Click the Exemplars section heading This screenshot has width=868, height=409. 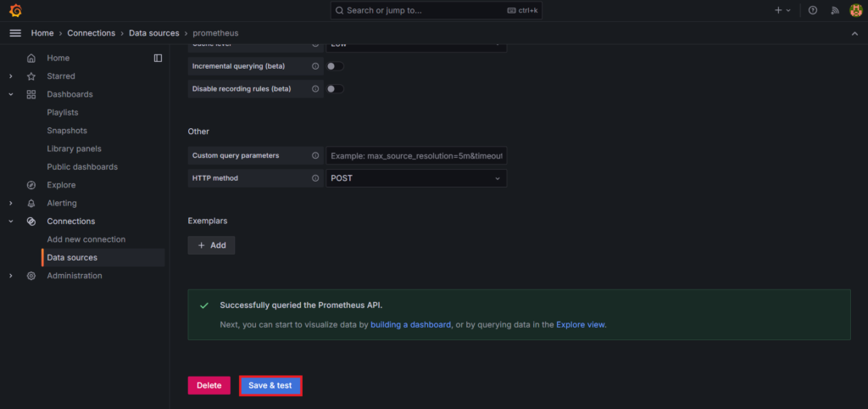(208, 221)
